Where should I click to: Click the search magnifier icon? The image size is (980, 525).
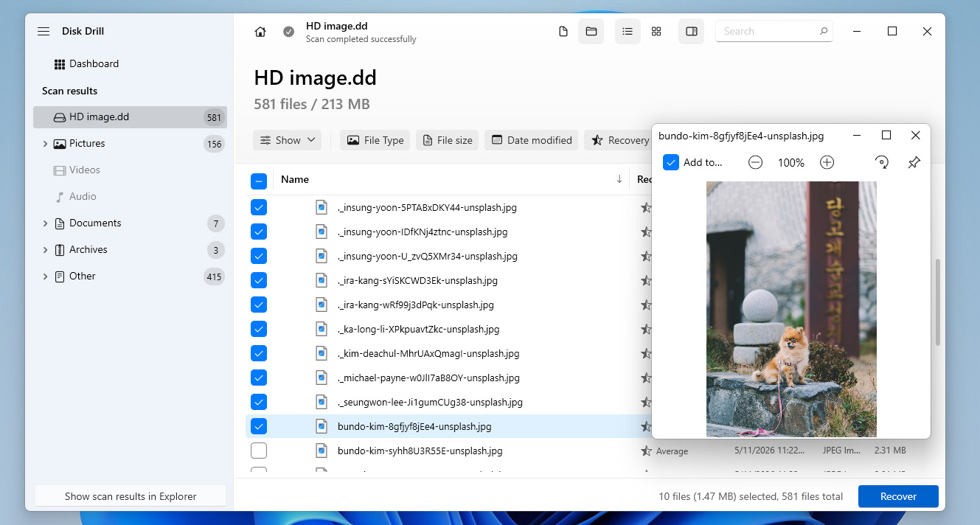[x=824, y=32]
